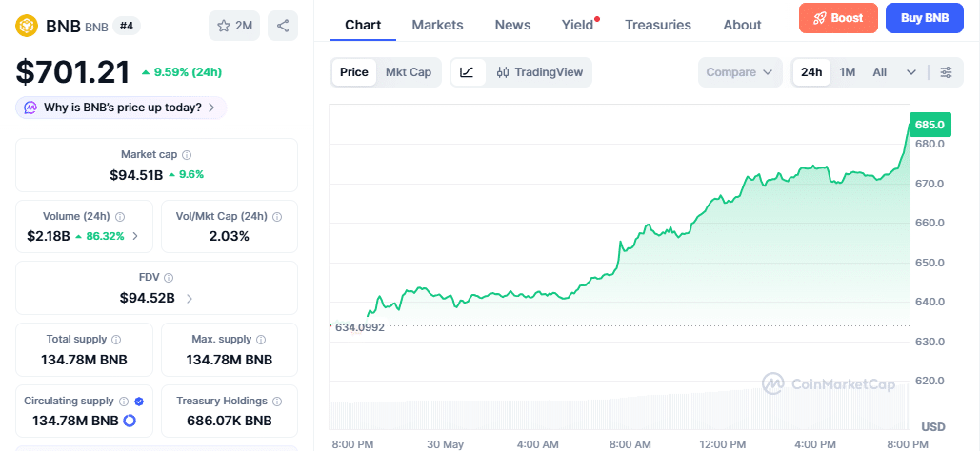The width and height of the screenshot is (980, 451).
Task: Open the About tab
Action: [x=742, y=25]
